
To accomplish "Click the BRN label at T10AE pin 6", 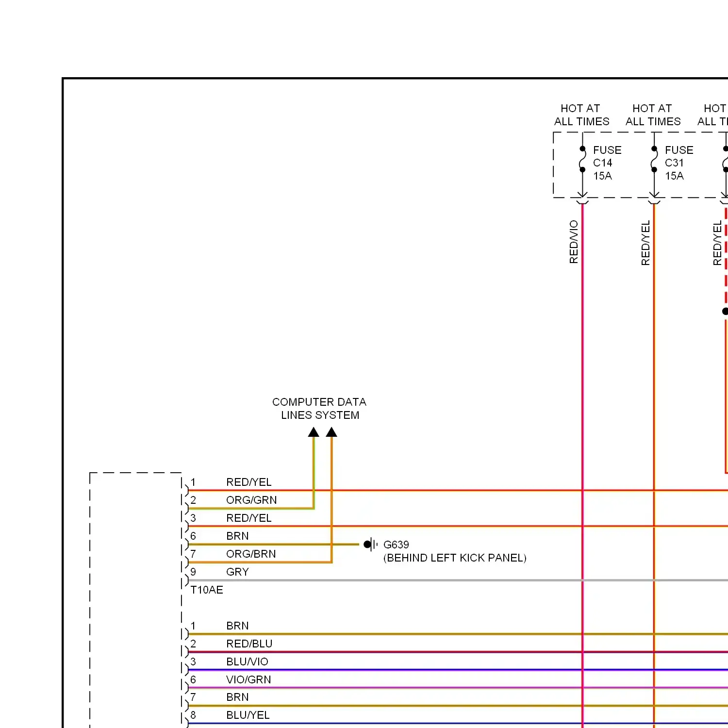I will 237,536.
